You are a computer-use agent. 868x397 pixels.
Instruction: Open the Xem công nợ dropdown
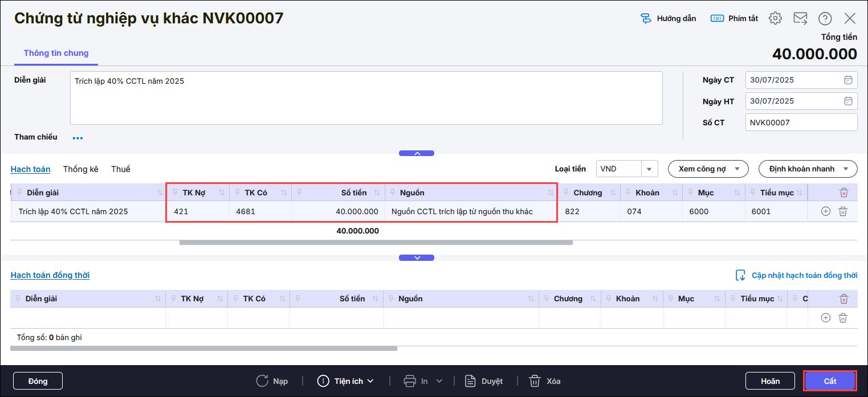click(x=708, y=169)
